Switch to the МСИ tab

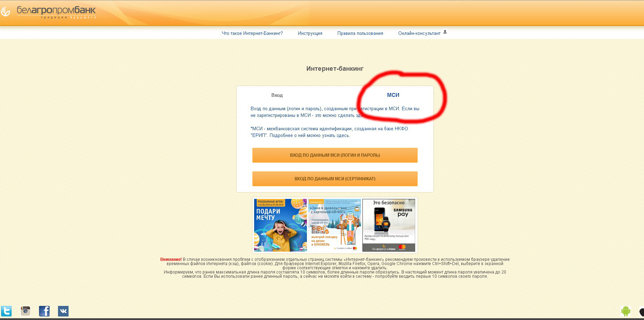[x=393, y=95]
